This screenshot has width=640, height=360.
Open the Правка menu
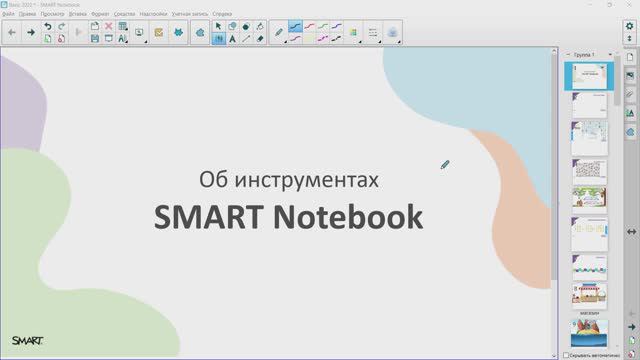[x=27, y=14]
